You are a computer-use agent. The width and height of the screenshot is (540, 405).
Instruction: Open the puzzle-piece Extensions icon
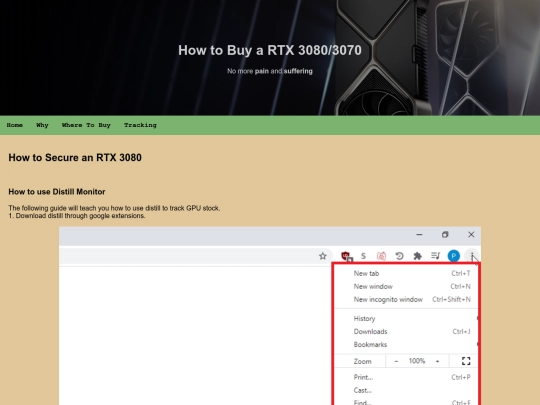pos(417,256)
